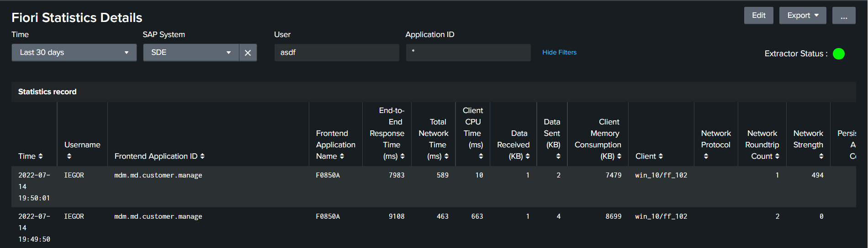868x248 pixels.
Task: Hide the filters panel
Action: 559,53
